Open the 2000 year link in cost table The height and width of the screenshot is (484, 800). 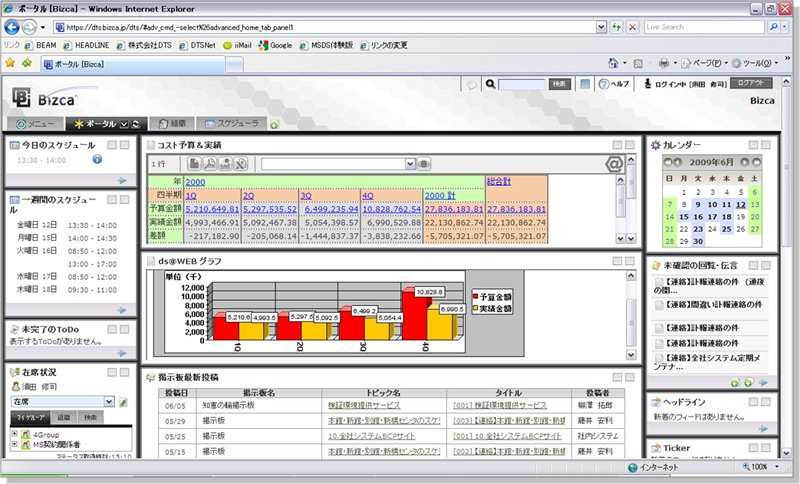(195, 182)
